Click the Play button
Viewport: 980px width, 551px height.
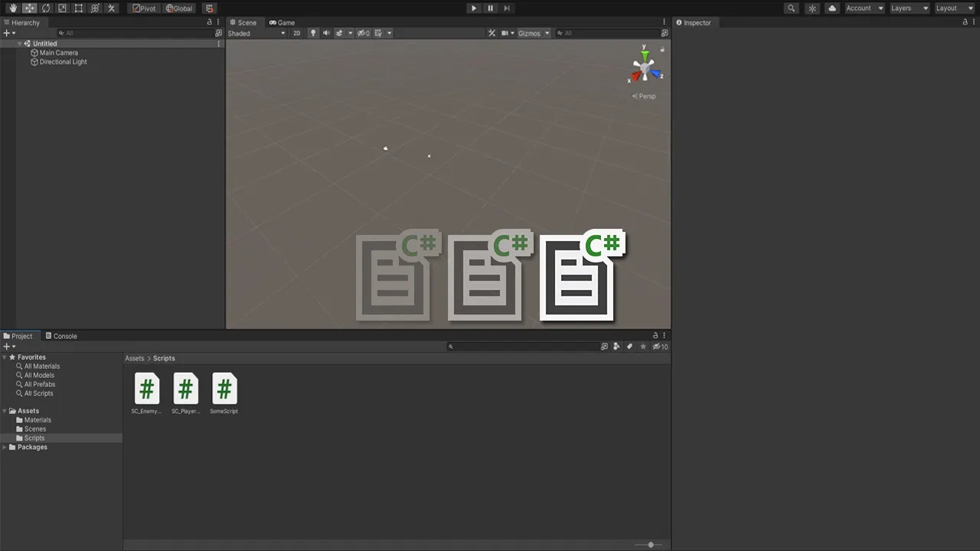pyautogui.click(x=473, y=8)
